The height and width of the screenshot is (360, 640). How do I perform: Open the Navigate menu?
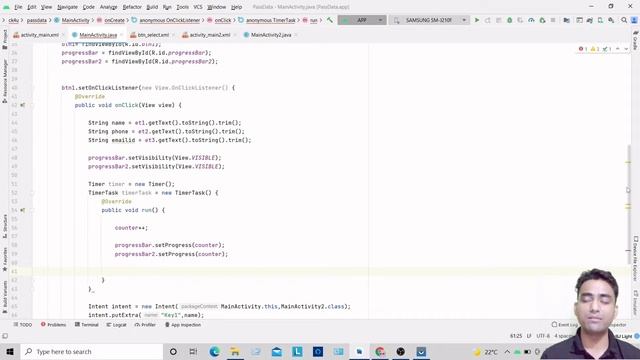tap(67, 7)
